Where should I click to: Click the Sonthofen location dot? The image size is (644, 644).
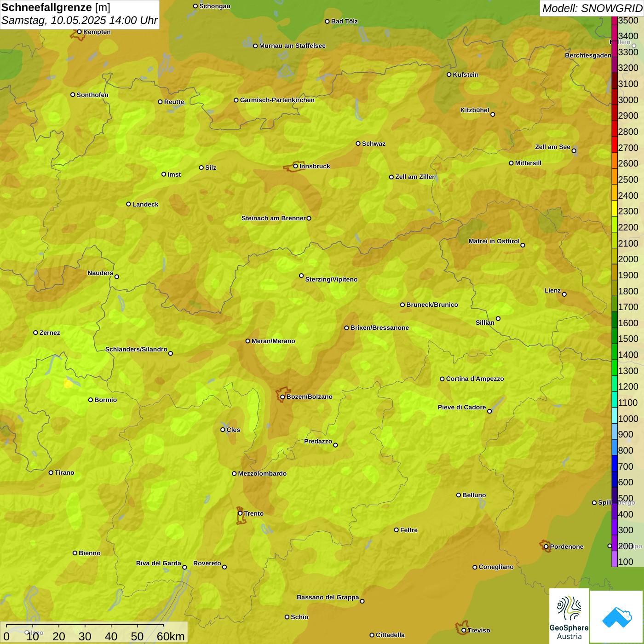(73, 95)
